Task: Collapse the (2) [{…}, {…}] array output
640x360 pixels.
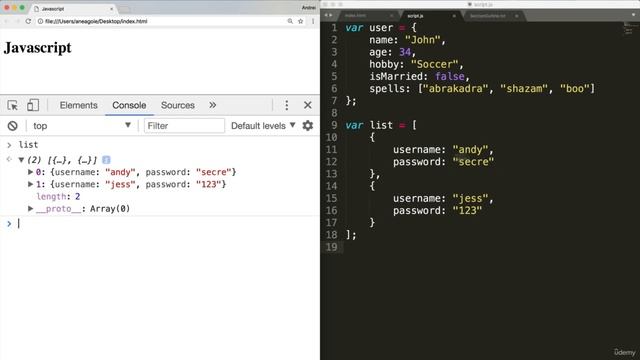Action: click(21, 160)
